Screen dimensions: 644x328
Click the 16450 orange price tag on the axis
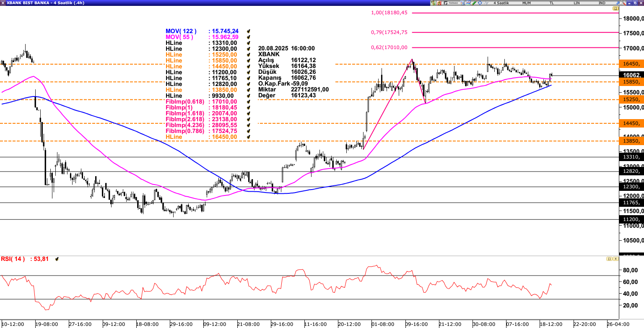click(631, 64)
